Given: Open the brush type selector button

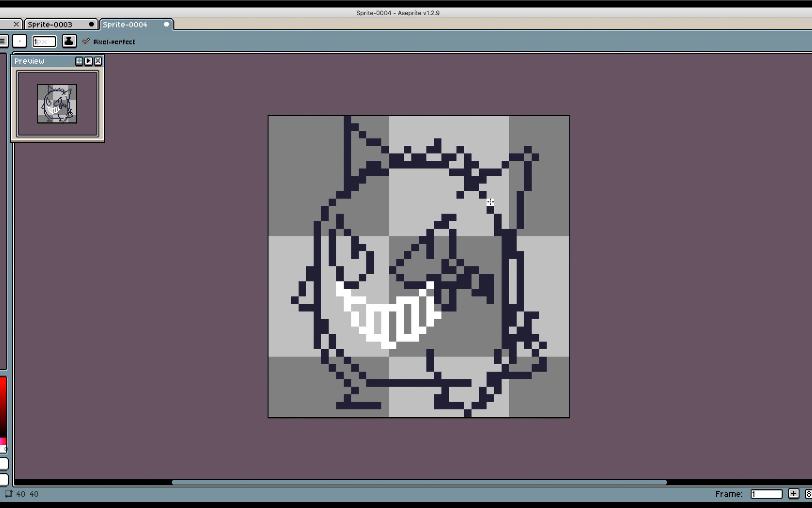Looking at the screenshot, I should 19,41.
